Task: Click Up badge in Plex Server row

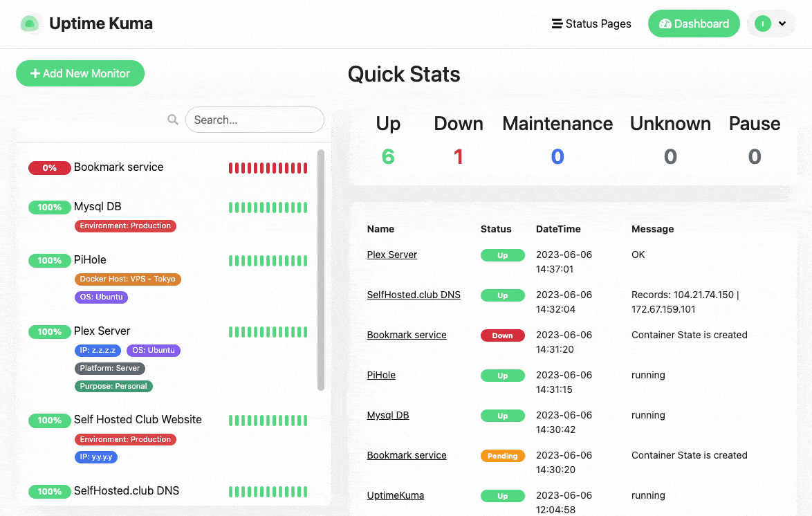Action: pyautogui.click(x=502, y=255)
